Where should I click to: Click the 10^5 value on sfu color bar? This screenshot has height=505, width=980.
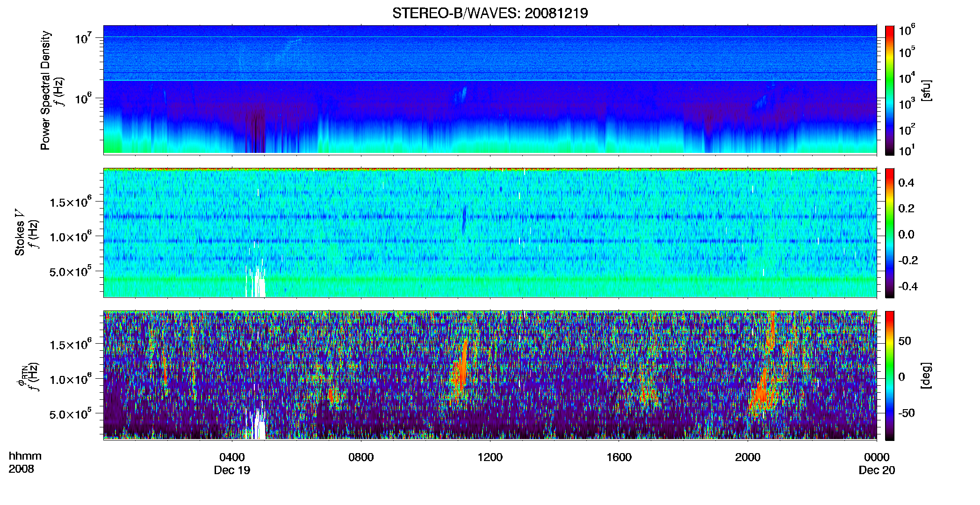point(907,52)
